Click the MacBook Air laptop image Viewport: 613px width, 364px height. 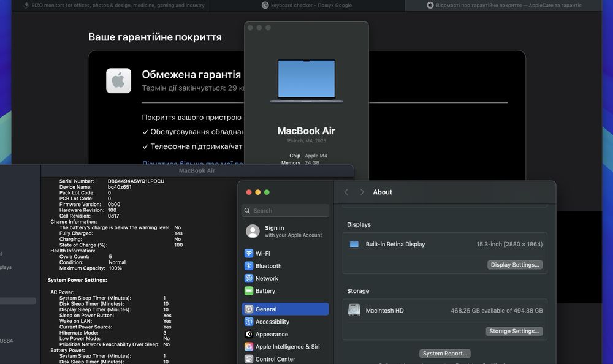click(x=306, y=81)
